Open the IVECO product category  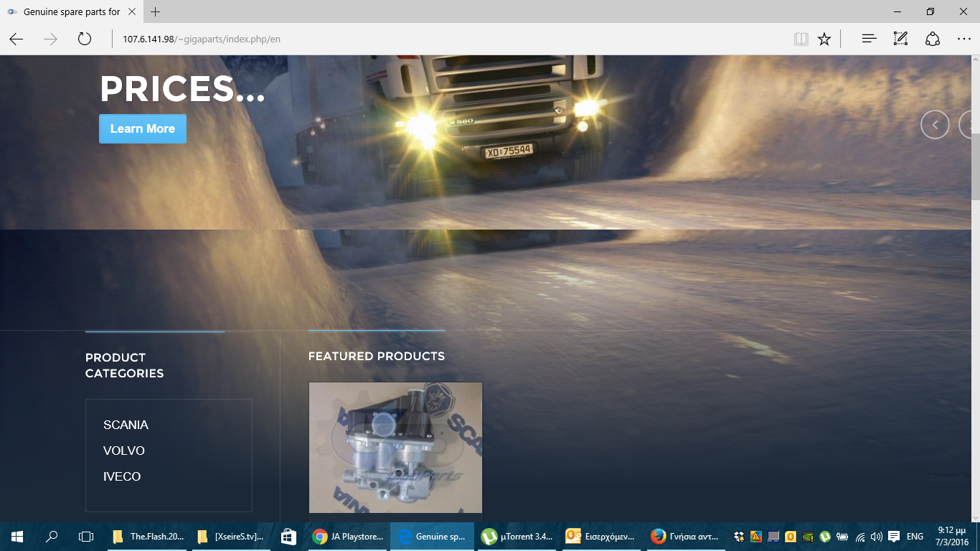click(x=122, y=476)
